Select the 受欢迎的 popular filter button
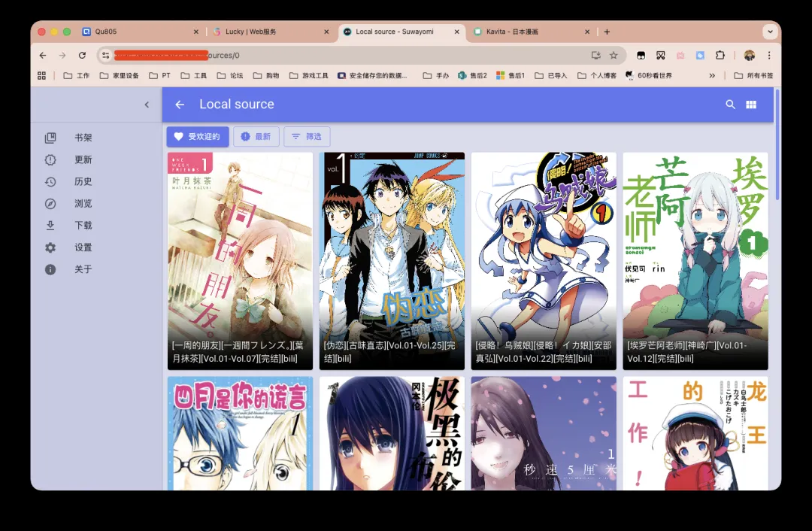 (x=197, y=136)
